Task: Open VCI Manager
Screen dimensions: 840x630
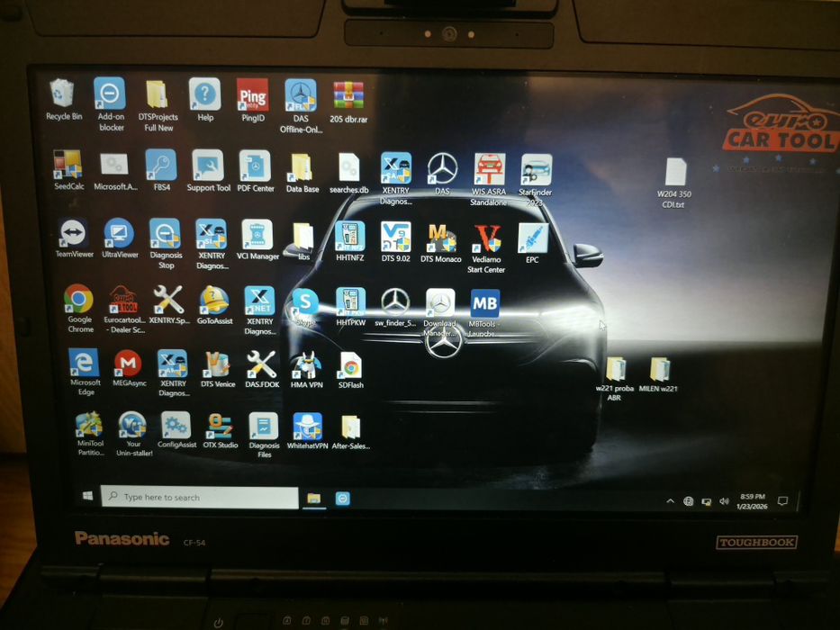Action: click(257, 235)
